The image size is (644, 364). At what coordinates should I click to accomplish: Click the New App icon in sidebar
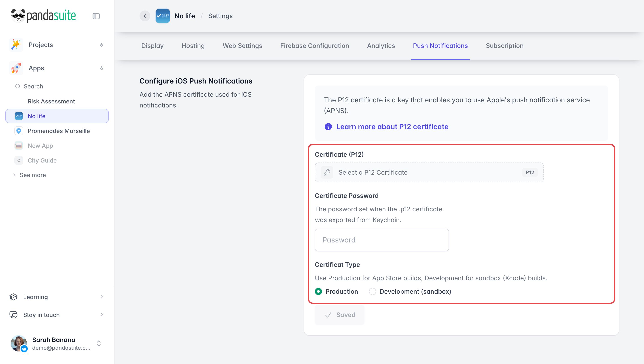click(x=19, y=146)
